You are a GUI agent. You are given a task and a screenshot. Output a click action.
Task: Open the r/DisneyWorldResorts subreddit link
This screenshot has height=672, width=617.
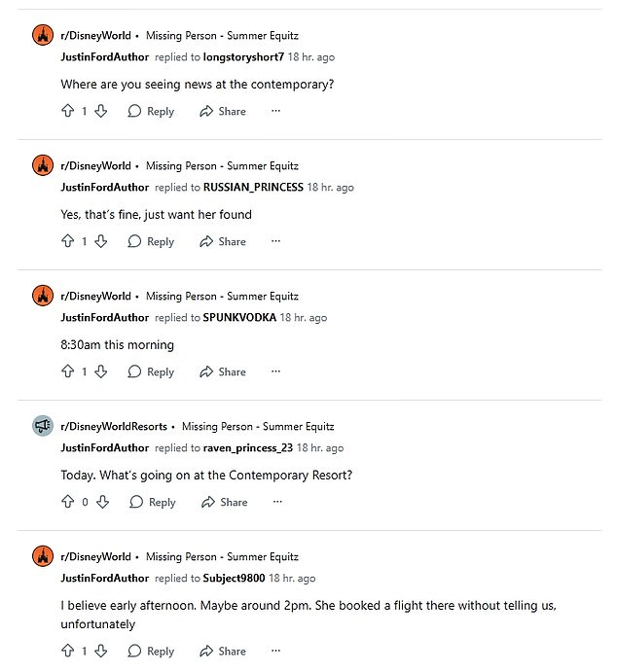tap(113, 426)
